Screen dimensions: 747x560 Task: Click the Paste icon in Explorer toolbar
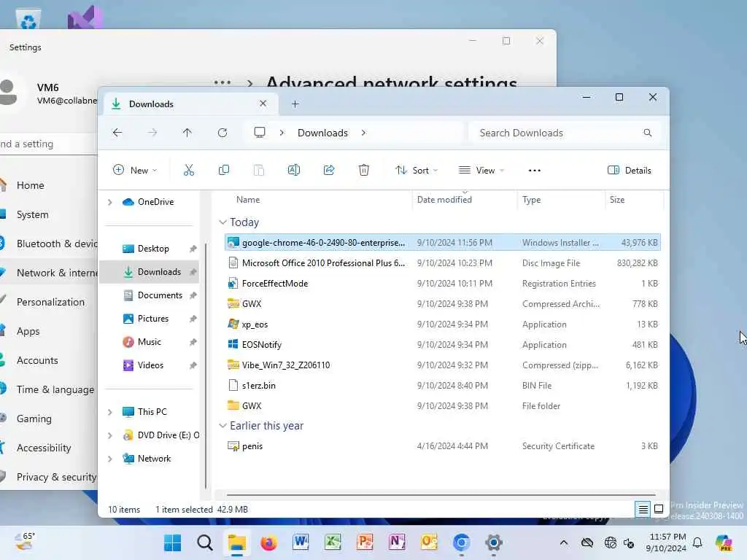click(259, 170)
